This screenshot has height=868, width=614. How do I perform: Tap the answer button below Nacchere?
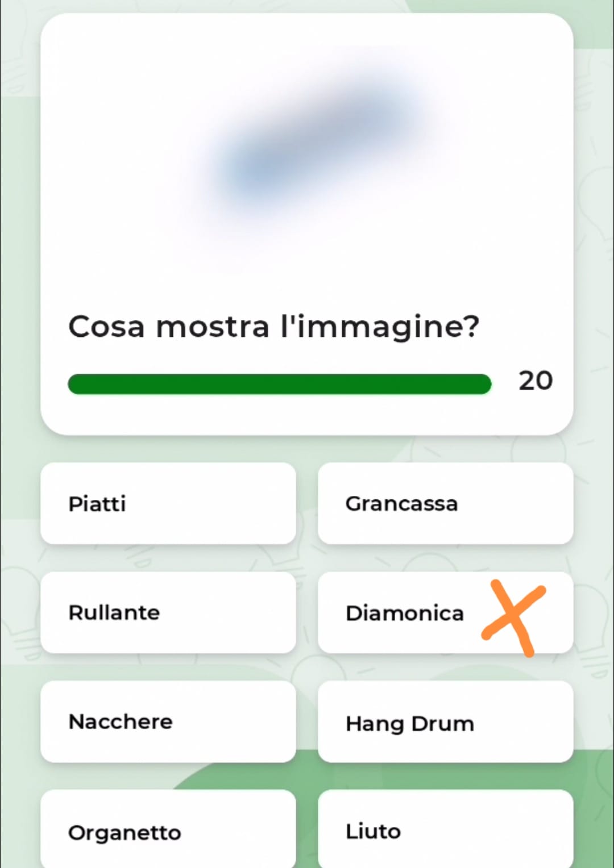tap(168, 831)
